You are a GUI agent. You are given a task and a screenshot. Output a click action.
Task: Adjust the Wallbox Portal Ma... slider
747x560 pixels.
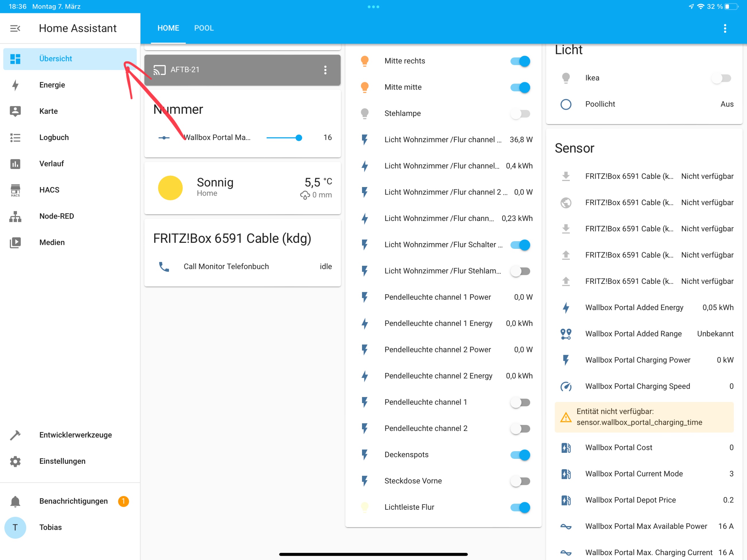tap(284, 138)
